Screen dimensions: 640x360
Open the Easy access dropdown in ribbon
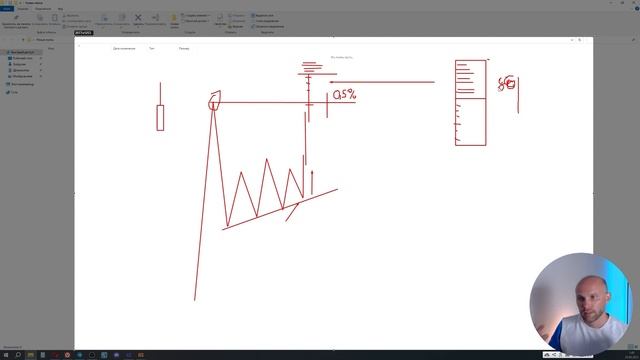point(196,21)
